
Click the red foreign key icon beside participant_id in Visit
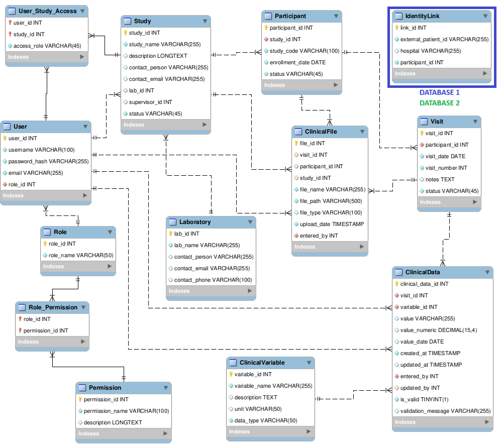421,145
